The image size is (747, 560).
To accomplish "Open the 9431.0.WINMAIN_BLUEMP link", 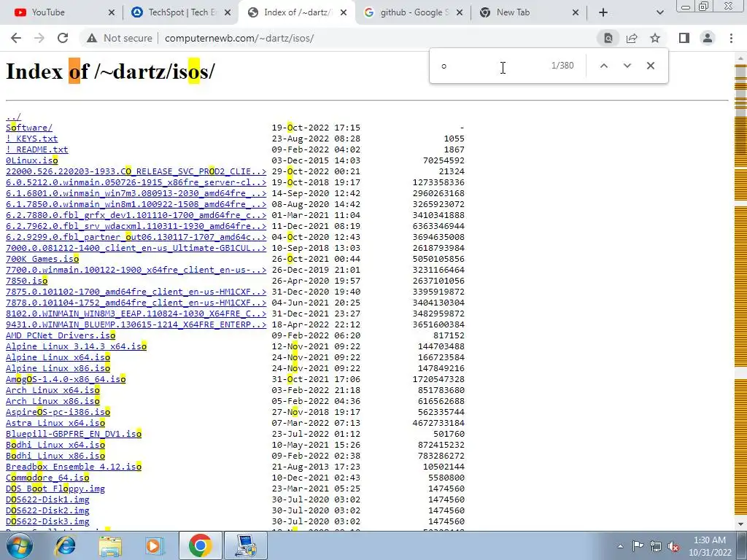I will [x=136, y=324].
